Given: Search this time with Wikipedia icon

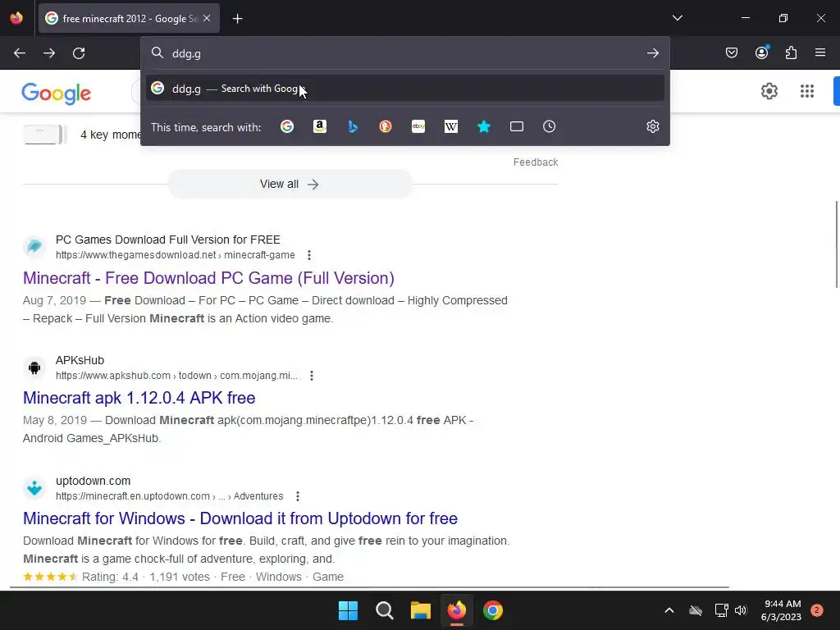Looking at the screenshot, I should coord(451,126).
